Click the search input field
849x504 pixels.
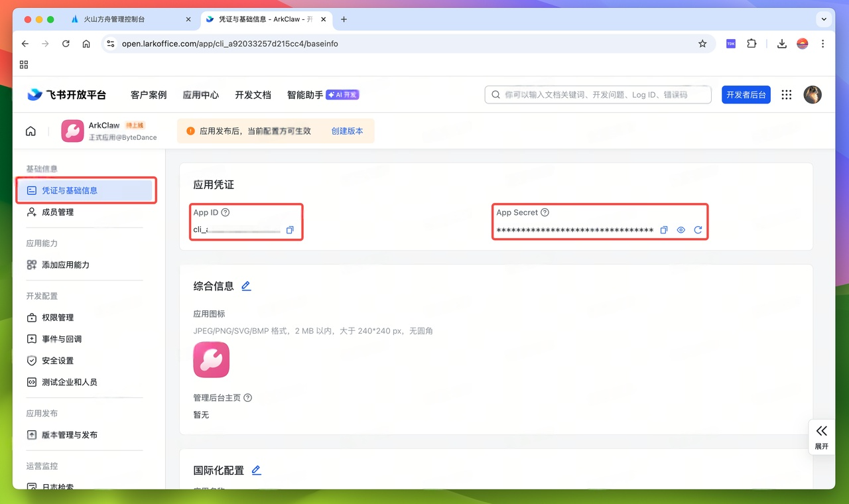coord(596,94)
